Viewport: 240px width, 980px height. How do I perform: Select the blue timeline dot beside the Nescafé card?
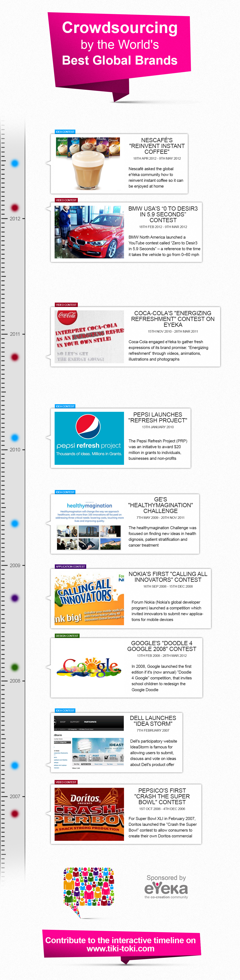tap(15, 163)
